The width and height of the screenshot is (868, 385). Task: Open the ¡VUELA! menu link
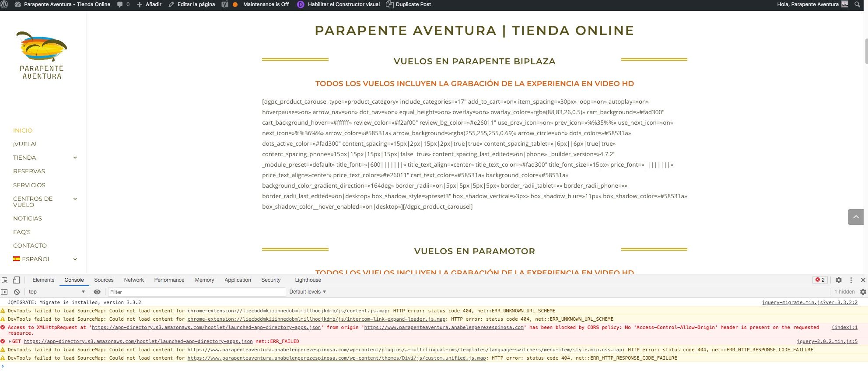coord(25,144)
